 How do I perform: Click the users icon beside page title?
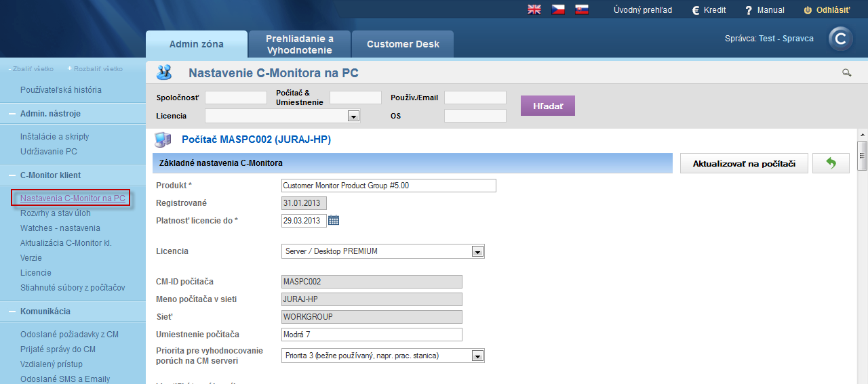(164, 72)
